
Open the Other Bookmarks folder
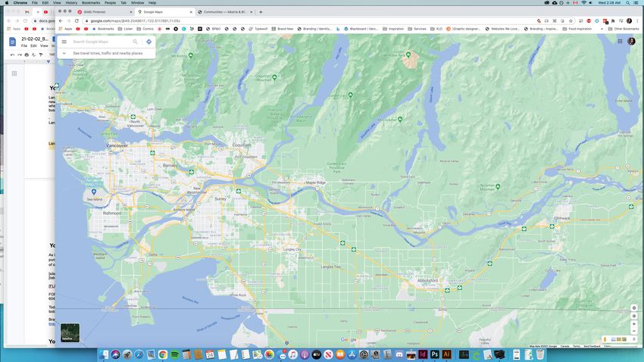pos(623,29)
